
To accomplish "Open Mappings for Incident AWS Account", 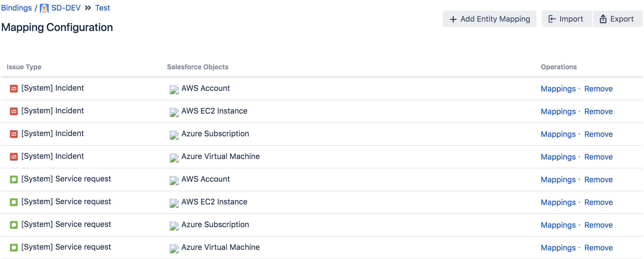I will point(558,89).
